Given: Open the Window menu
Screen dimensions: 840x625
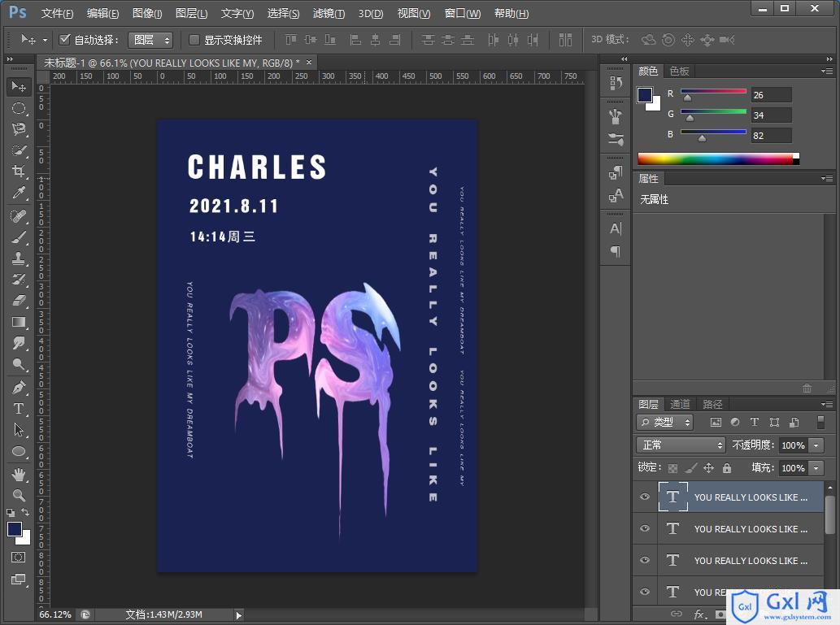Looking at the screenshot, I should [463, 13].
